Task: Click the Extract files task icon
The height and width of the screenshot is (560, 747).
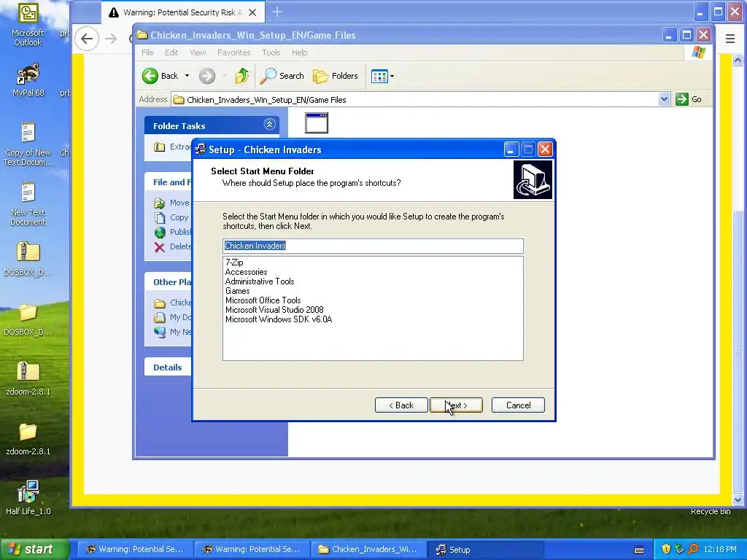Action: click(x=160, y=147)
